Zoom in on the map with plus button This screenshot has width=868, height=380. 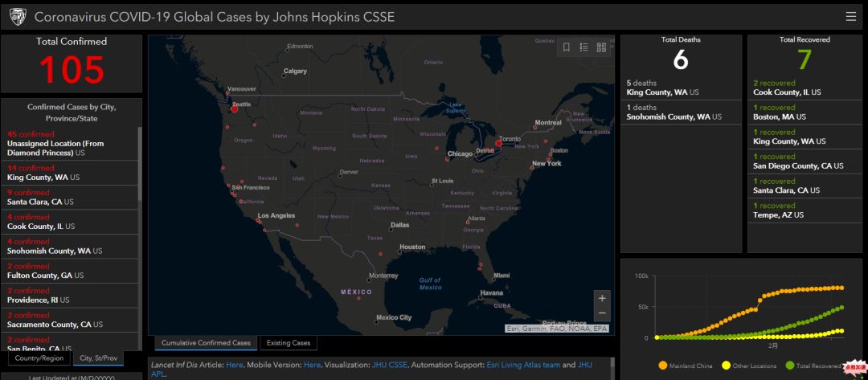(602, 298)
